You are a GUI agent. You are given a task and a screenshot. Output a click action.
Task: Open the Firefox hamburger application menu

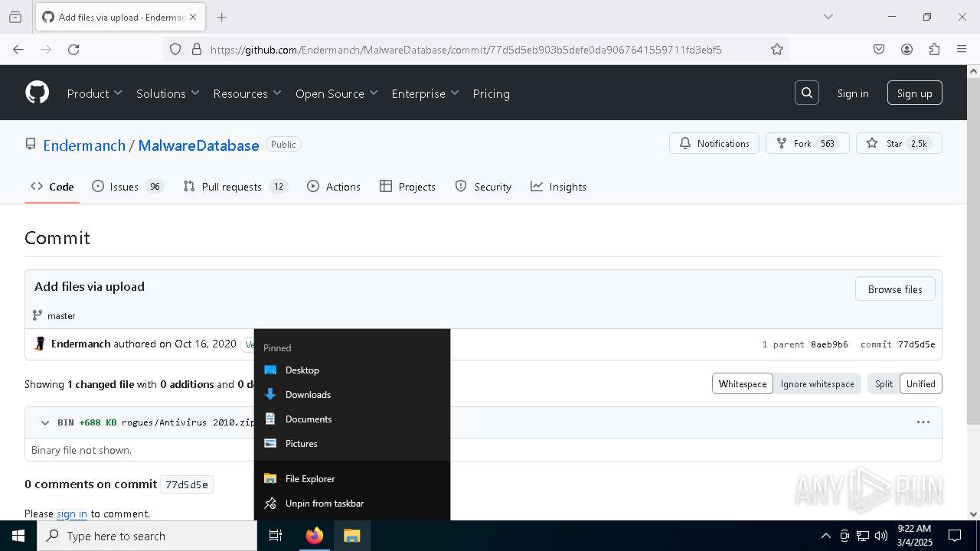[962, 49]
